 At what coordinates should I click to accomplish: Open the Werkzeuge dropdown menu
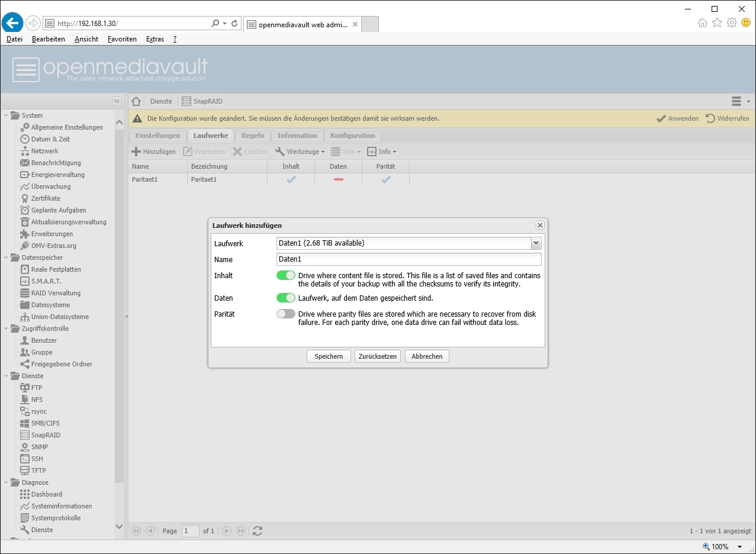300,152
